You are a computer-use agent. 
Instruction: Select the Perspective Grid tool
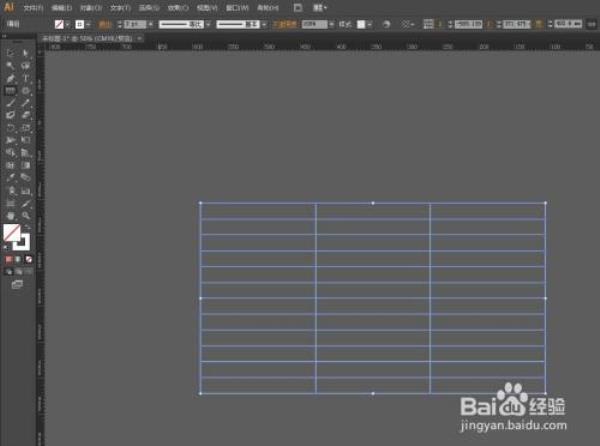tap(26, 153)
